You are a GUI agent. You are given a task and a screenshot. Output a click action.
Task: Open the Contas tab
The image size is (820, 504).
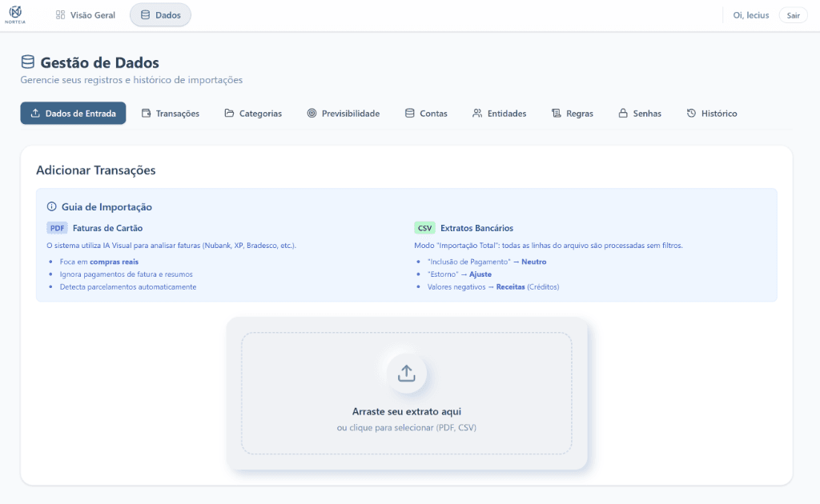pos(426,114)
